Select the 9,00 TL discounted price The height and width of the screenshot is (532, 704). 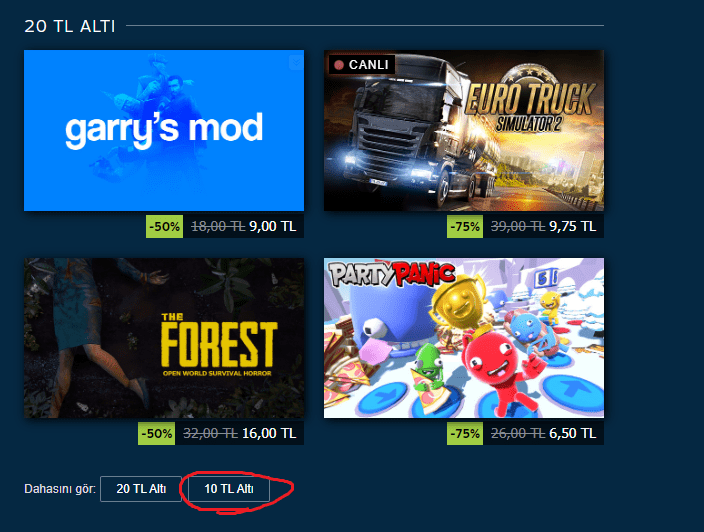pos(273,226)
